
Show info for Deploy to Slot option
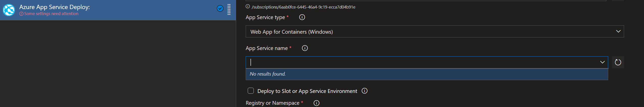pyautogui.click(x=365, y=91)
